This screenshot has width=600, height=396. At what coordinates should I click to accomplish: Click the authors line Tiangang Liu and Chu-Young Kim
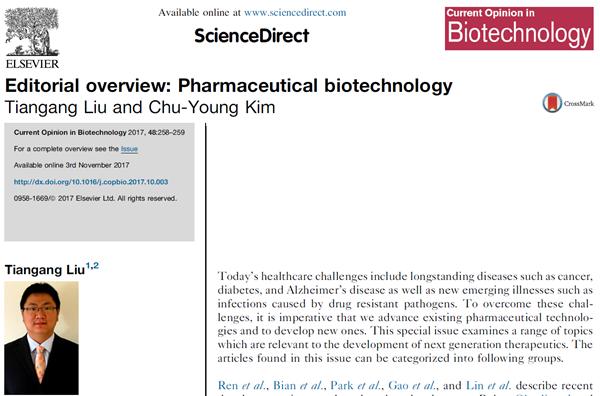pos(140,107)
